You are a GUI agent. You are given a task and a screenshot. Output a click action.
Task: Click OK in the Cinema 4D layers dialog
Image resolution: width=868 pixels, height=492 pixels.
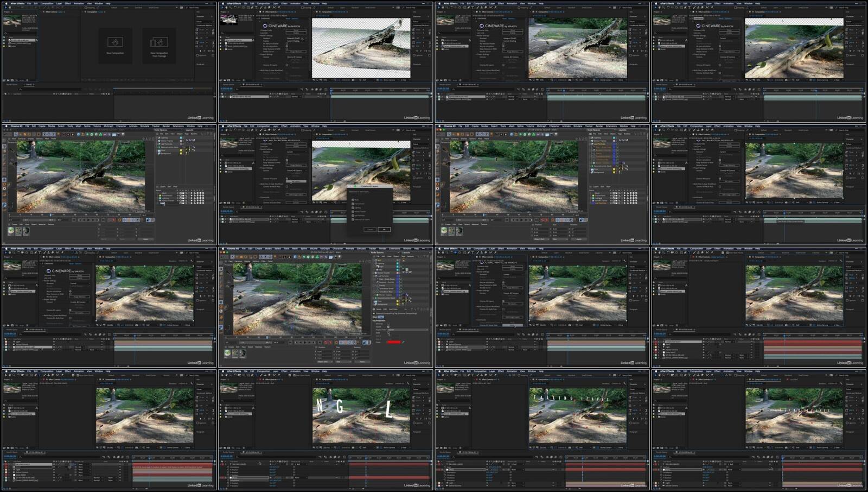(384, 229)
